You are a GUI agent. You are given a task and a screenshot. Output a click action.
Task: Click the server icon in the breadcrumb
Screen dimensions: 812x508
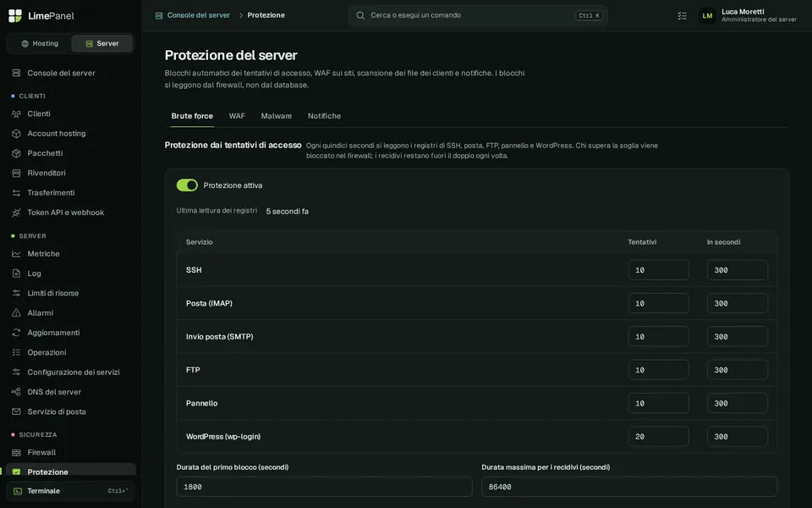point(159,15)
